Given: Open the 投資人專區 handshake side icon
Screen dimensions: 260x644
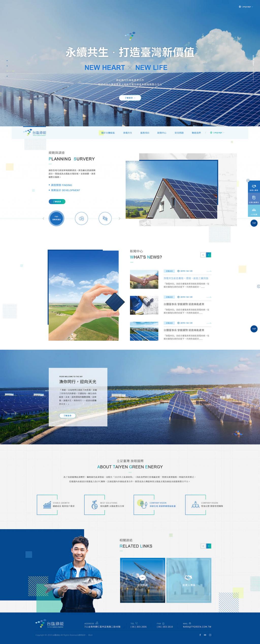Looking at the screenshot, I should [254, 187].
